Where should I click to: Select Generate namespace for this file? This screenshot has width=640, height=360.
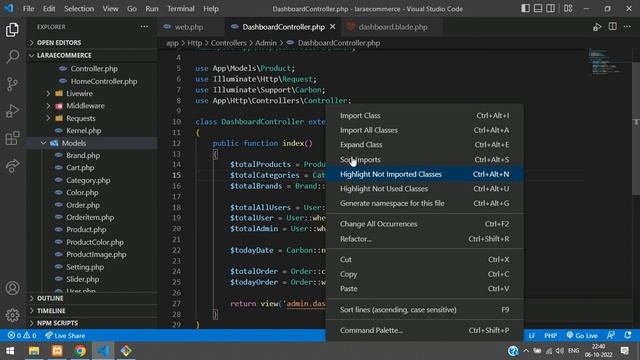point(424,203)
